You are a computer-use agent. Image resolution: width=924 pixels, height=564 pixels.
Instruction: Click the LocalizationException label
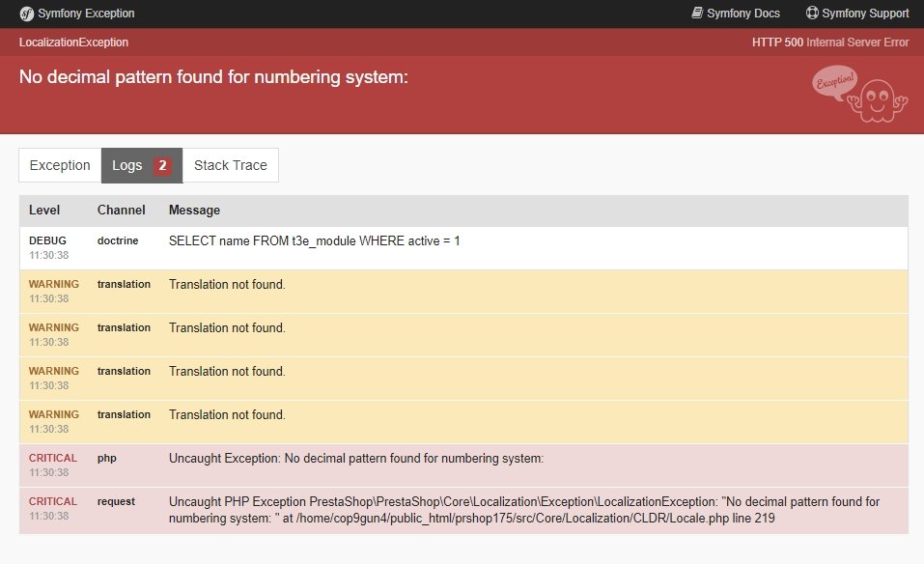(71, 42)
